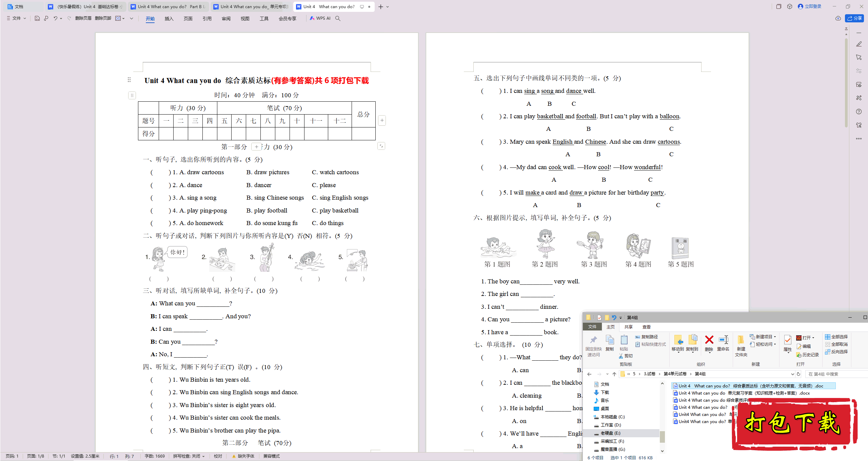Click the pen edit icon in right sidebar
The image size is (868, 461).
[859, 44]
